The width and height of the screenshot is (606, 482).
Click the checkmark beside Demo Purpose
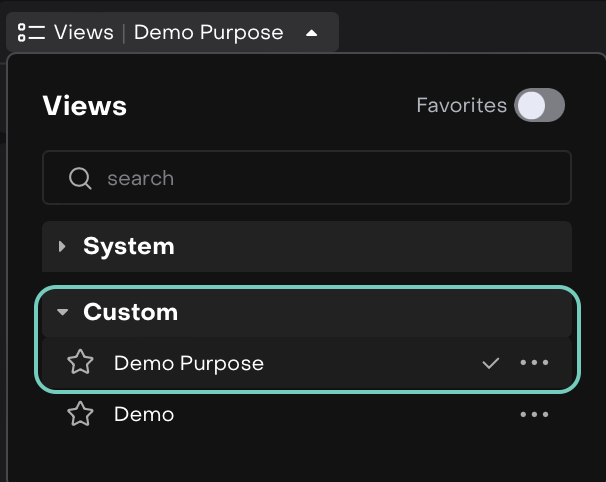490,363
